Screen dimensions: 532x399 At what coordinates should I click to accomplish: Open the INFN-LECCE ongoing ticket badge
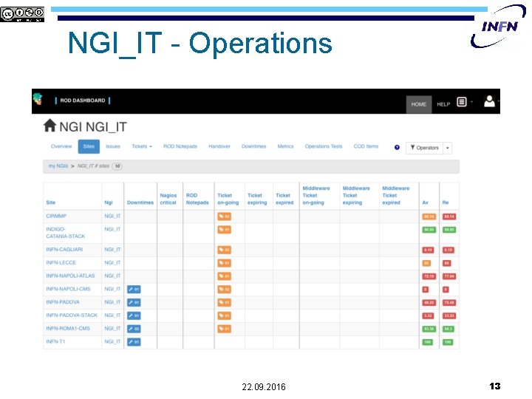[x=225, y=263]
